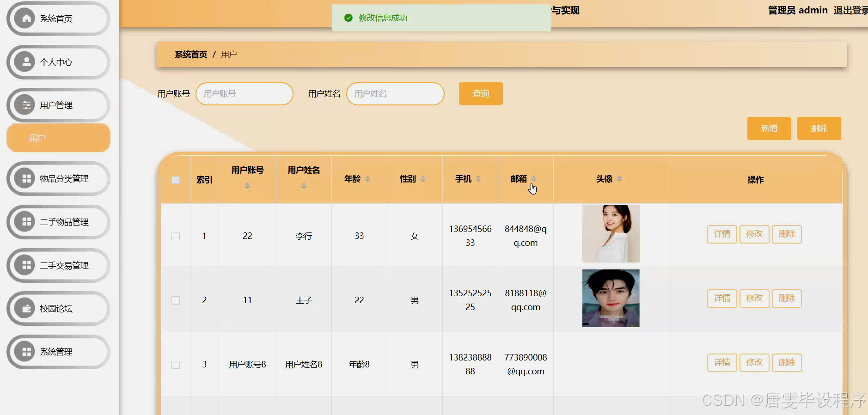View 详情 for user 李行
This screenshot has height=415, width=868.
[x=722, y=234]
